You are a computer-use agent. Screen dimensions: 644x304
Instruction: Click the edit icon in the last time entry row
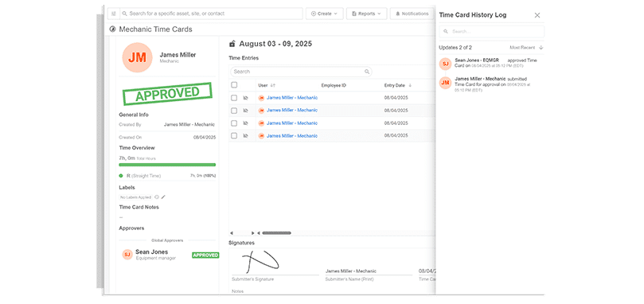click(x=246, y=135)
